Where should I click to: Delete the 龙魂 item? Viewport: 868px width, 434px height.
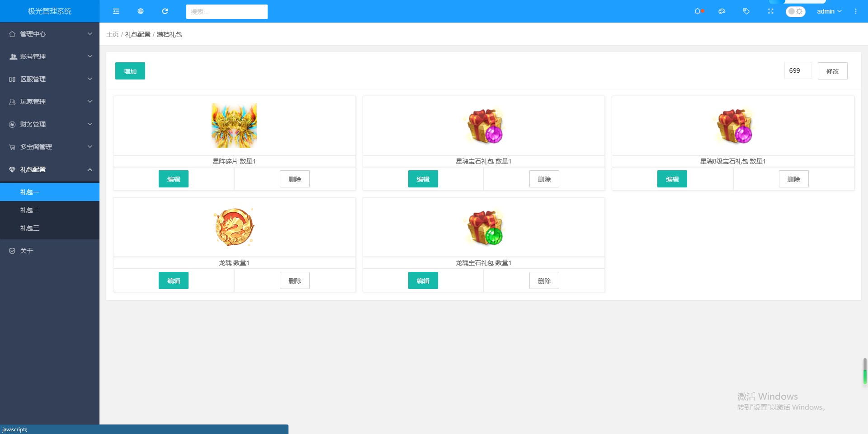(295, 280)
